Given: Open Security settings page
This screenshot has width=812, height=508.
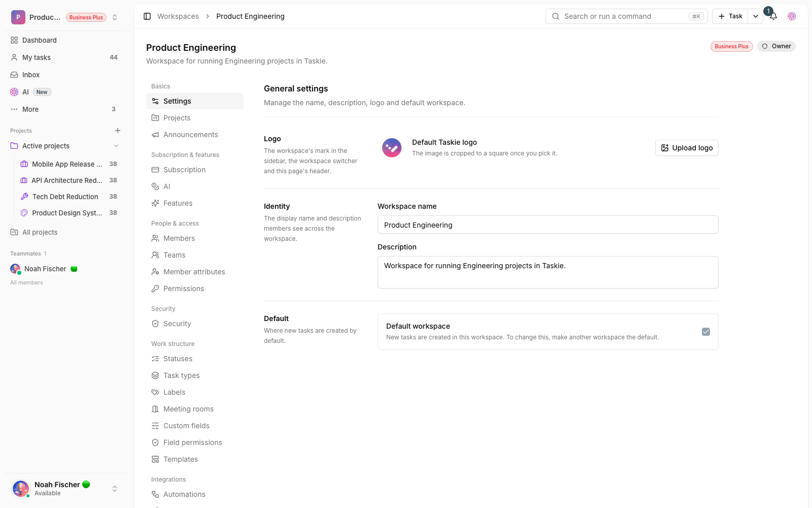Looking at the screenshot, I should (195, 324).
